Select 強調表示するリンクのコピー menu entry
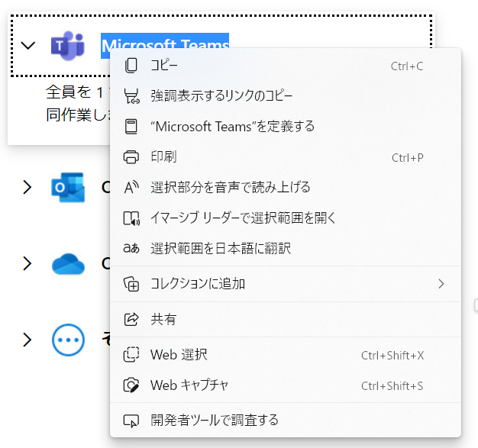The width and height of the screenshot is (478, 448). coord(286,96)
